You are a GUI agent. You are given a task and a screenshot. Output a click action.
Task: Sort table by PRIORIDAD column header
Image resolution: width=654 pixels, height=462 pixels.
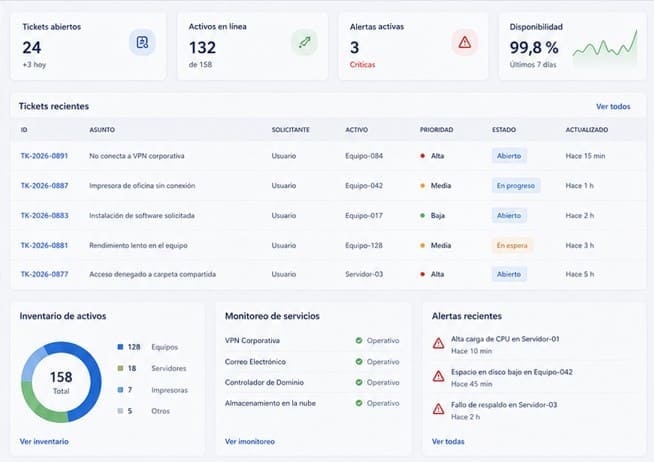[436, 130]
